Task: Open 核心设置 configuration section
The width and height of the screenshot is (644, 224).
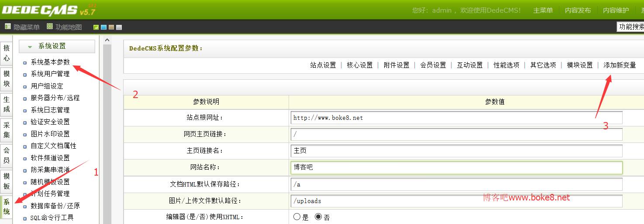Action: [x=360, y=65]
